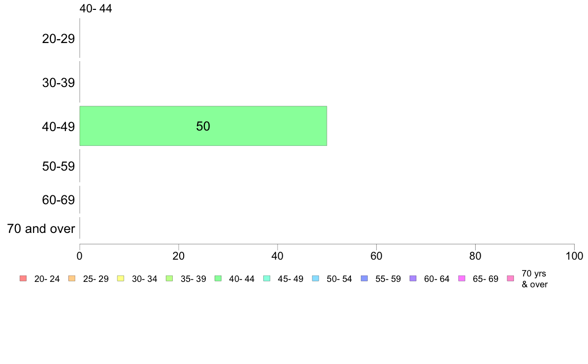Select the light blue 50-54 swatch
The image size is (588, 364).
[x=316, y=278]
